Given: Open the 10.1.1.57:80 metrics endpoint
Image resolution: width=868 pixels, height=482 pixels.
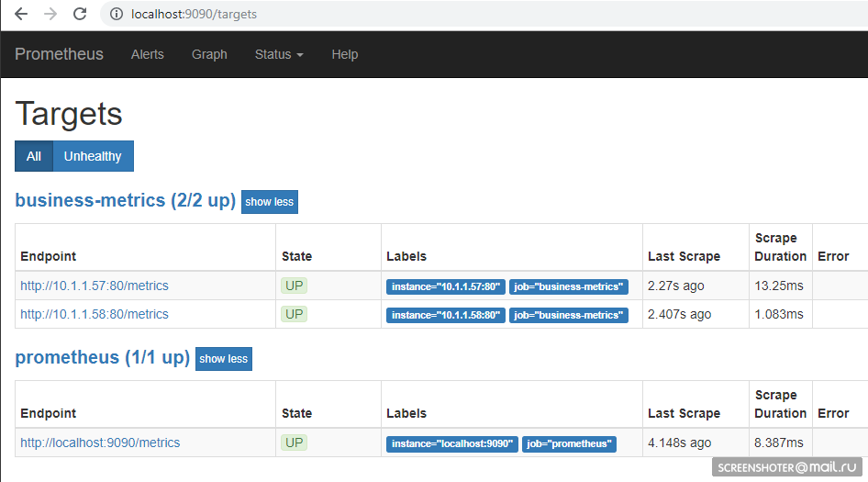Looking at the screenshot, I should click(95, 286).
